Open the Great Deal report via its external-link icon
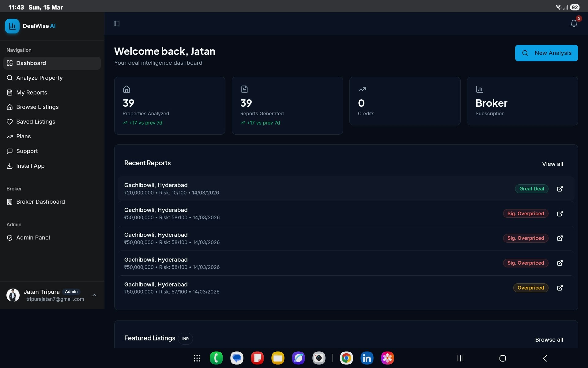Screen dimensions: 588x368 (x=560, y=189)
